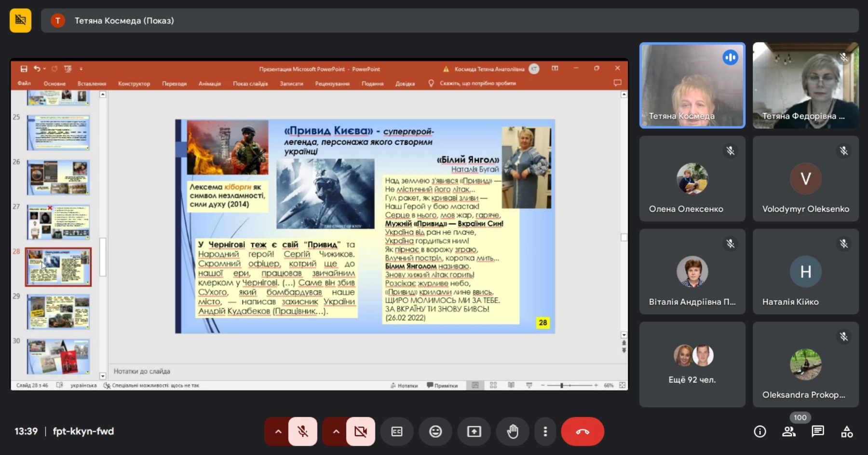
Task: Click Тетяна Космеда (Показ) presenter banner
Action: click(x=450, y=20)
